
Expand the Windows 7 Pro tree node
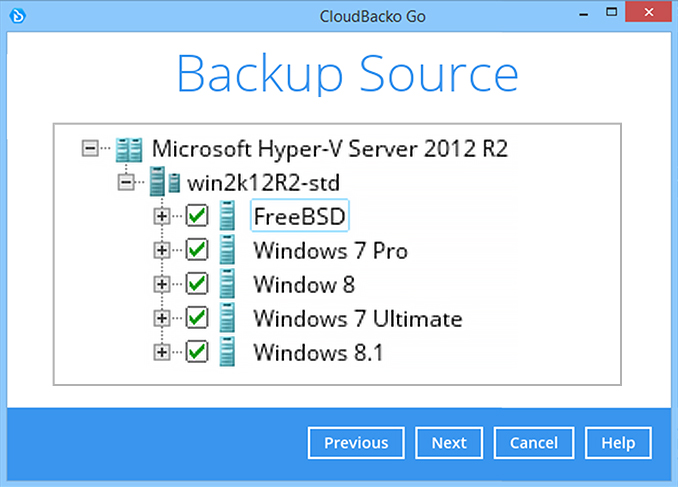click(162, 250)
